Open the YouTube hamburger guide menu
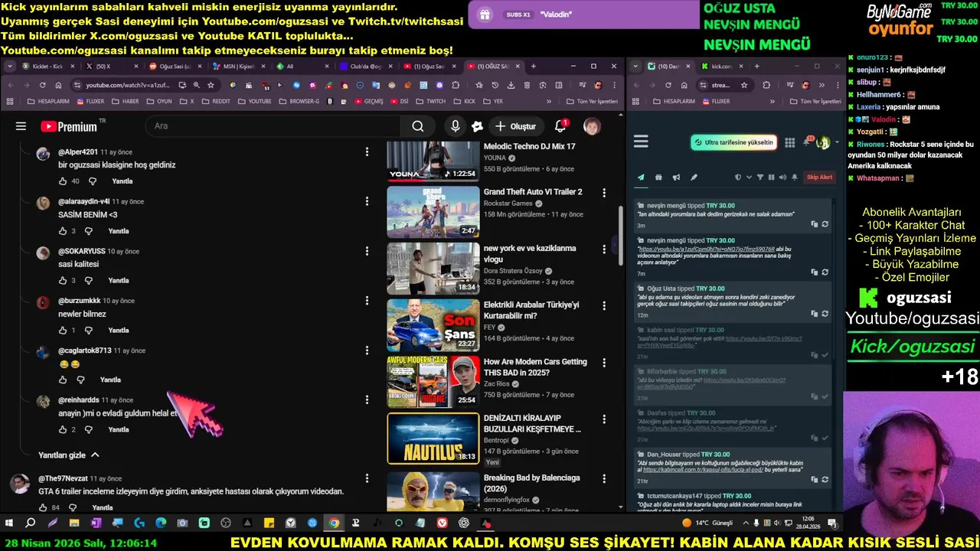The width and height of the screenshot is (980, 551). 21,126
